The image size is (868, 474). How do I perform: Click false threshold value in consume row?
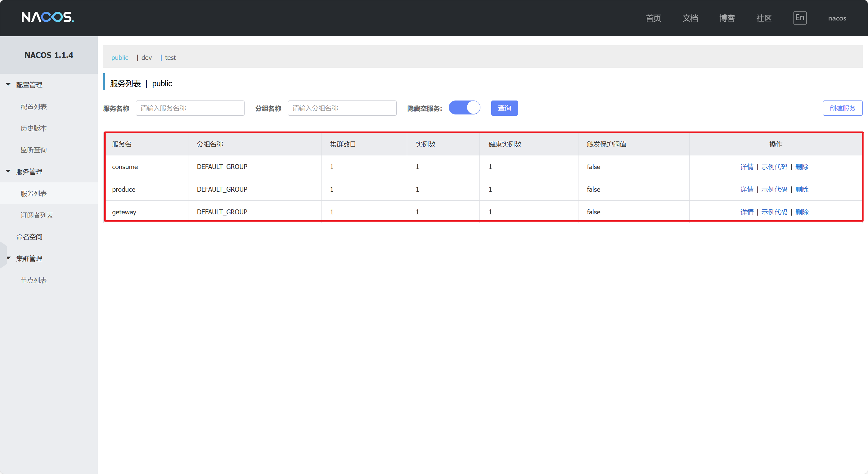pos(593,167)
